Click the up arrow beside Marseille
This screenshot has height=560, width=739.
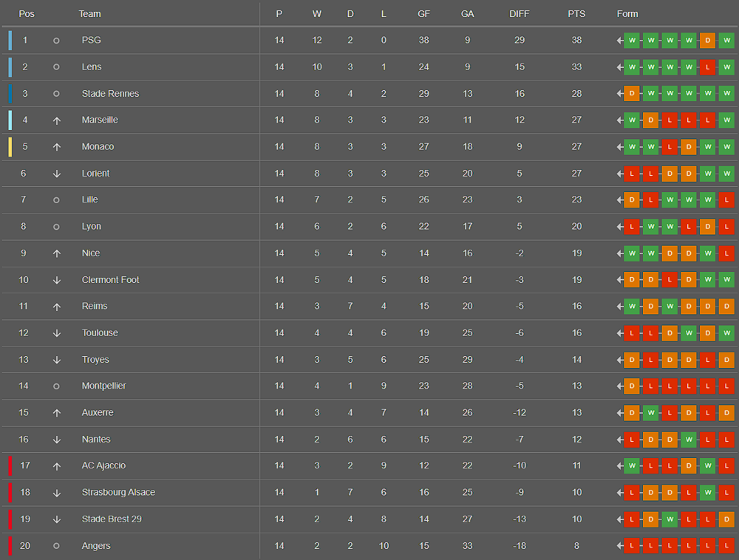pyautogui.click(x=57, y=120)
